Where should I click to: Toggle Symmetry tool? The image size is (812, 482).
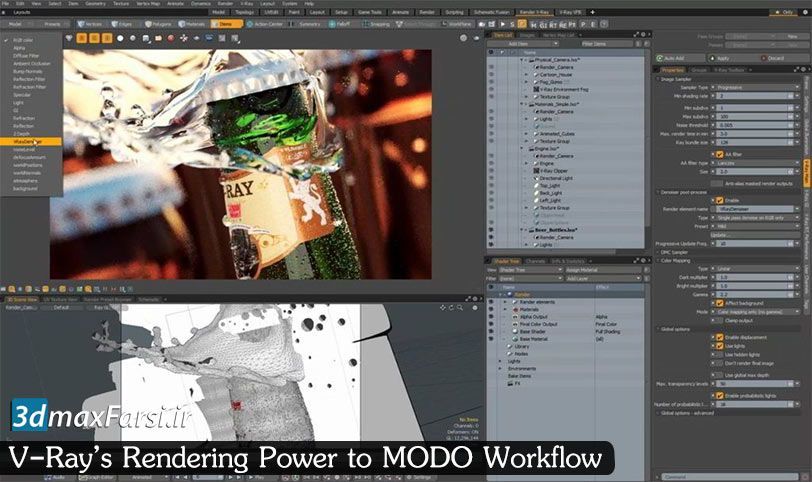tap(306, 24)
